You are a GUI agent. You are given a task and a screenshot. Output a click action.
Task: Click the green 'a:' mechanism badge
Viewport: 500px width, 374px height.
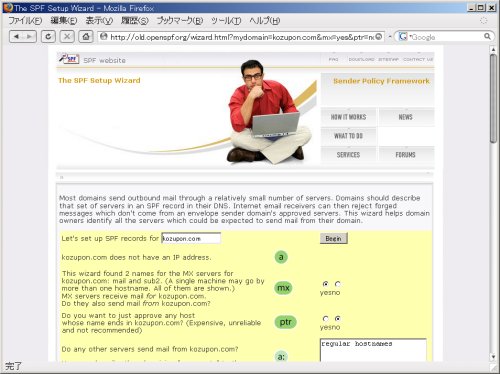(281, 356)
